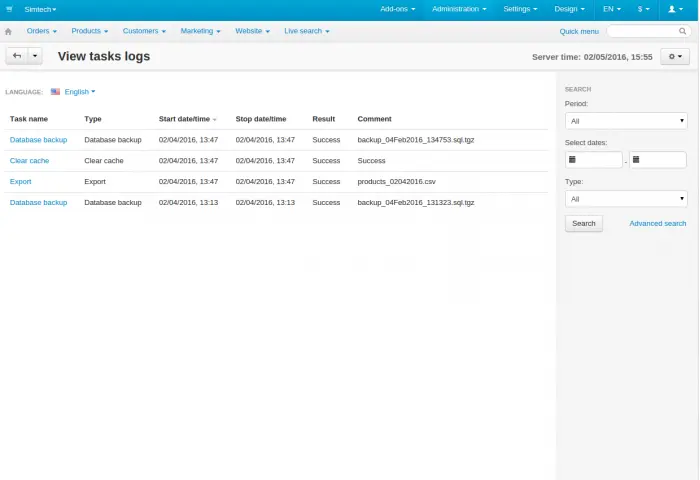
Task: Open the user profile icon menu
Action: tap(677, 8)
